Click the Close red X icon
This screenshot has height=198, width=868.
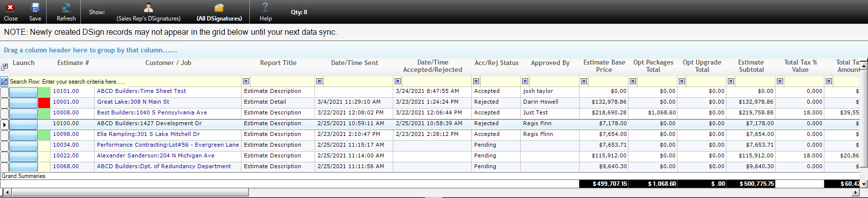10,8
